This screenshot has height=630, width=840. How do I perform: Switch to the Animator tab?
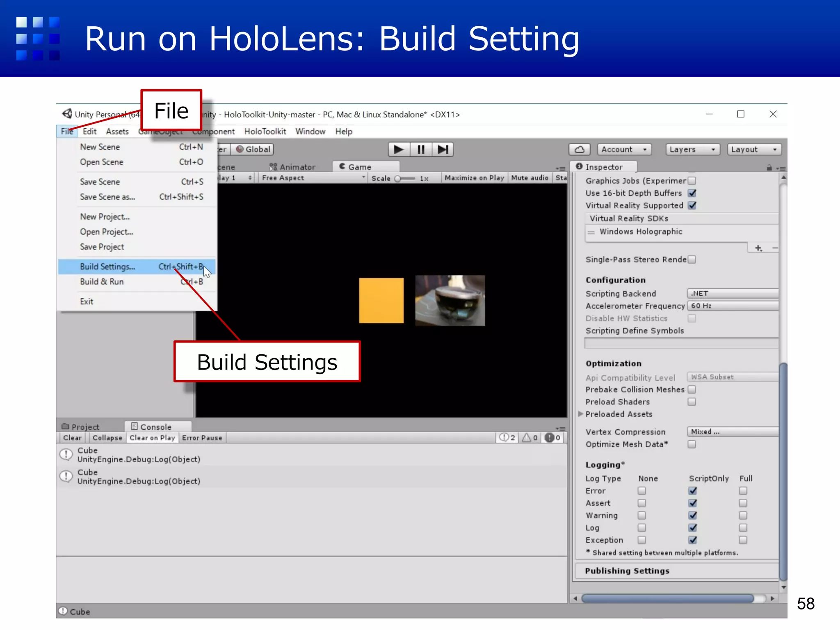(293, 167)
